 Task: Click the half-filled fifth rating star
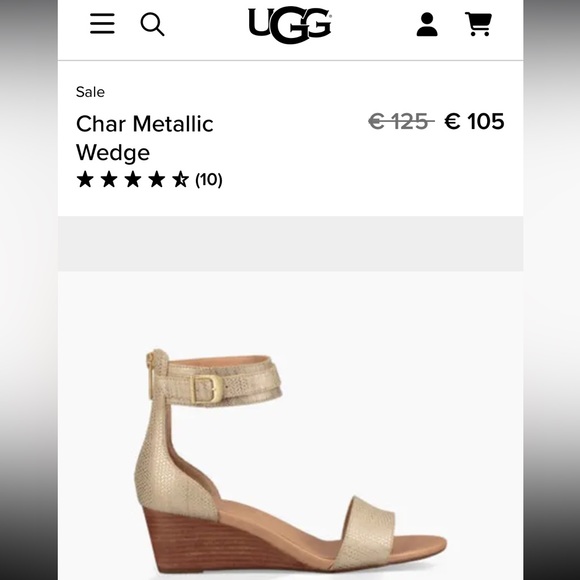coord(181,179)
